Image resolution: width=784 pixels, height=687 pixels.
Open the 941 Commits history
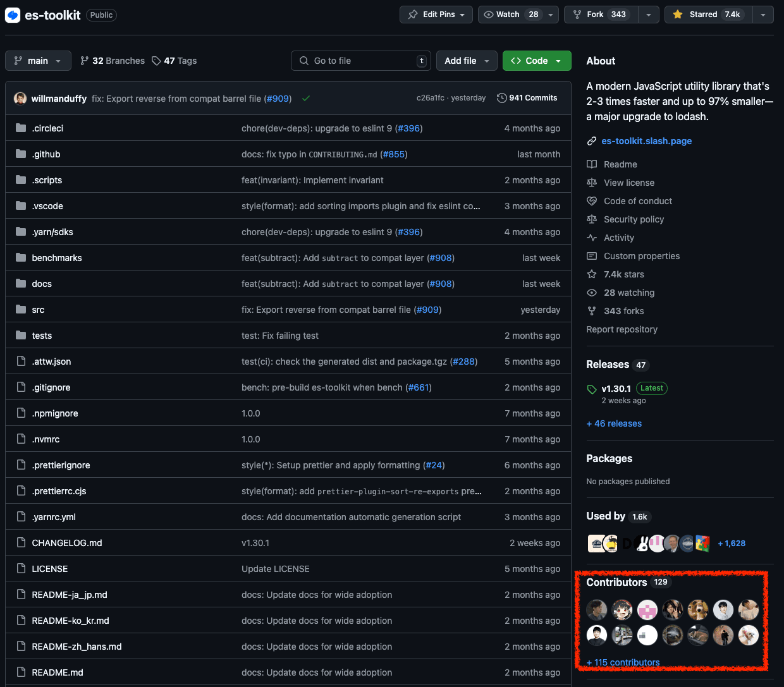(527, 98)
